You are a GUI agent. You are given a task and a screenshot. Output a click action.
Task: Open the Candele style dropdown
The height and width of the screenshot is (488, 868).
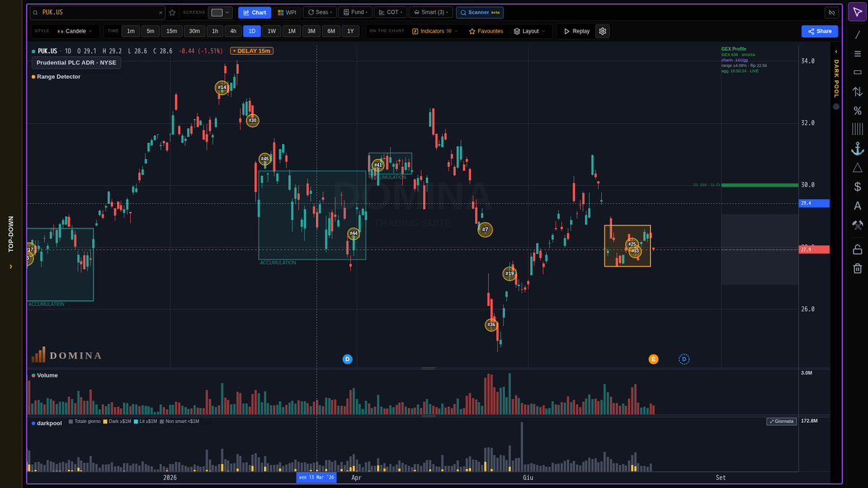(75, 31)
